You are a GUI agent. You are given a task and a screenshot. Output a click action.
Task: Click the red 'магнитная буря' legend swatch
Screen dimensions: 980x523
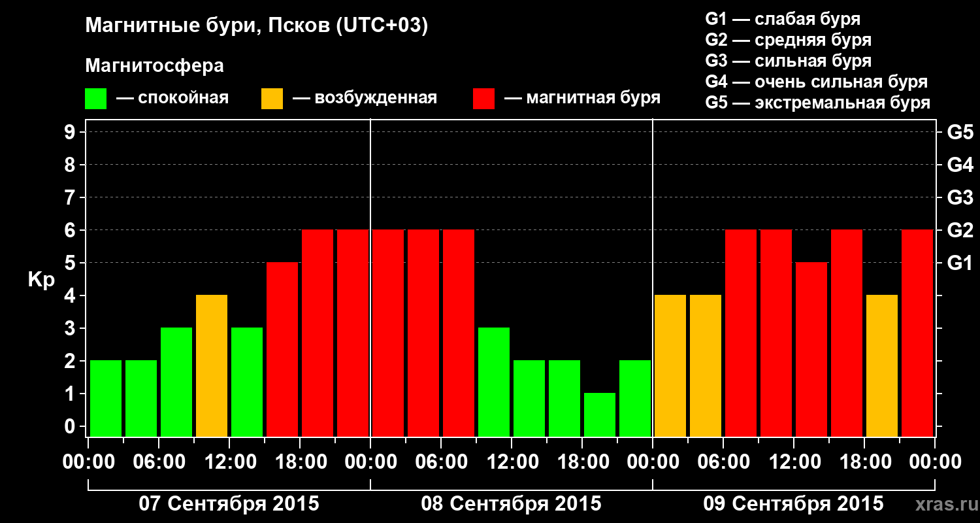[483, 99]
